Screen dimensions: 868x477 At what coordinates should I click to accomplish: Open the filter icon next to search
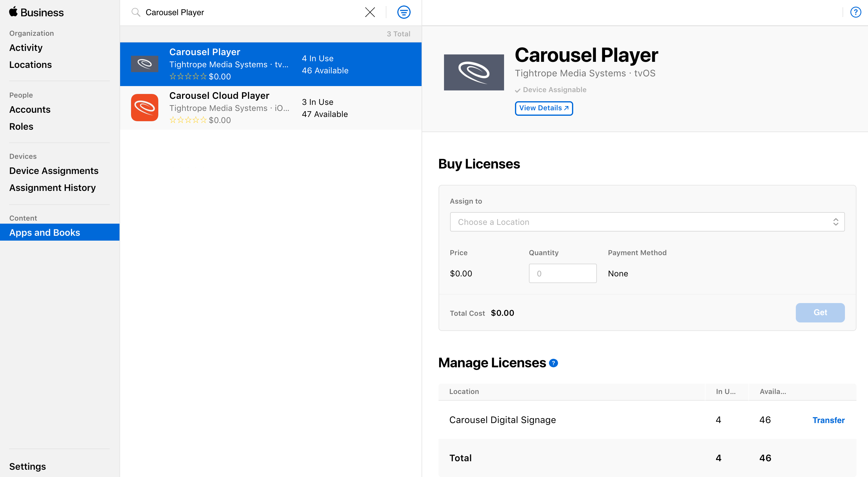(x=404, y=12)
